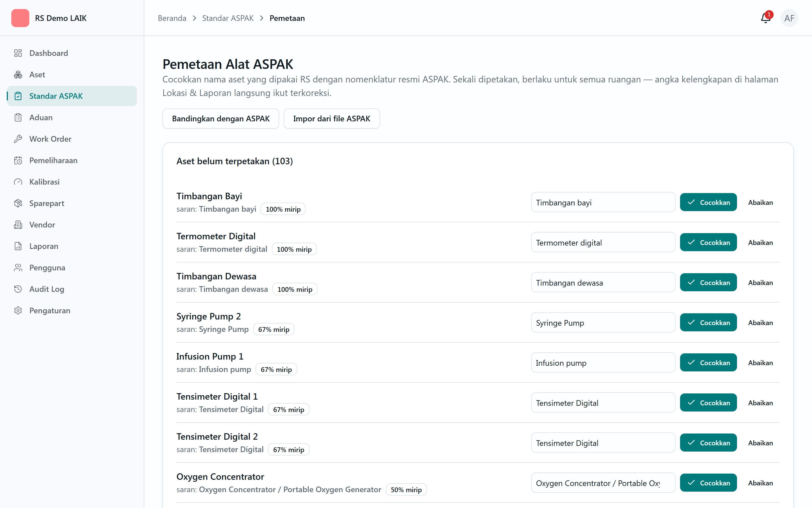Open ASPAK name field for Syringe Pump 2
812x508 pixels.
(x=603, y=323)
